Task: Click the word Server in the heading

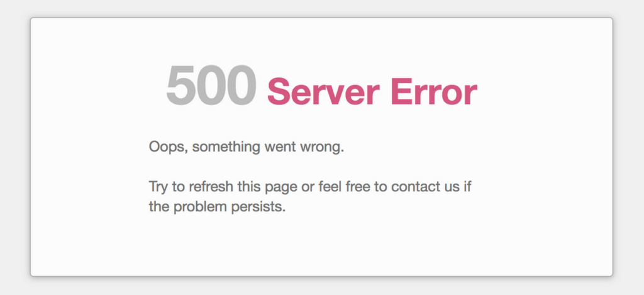Action: [x=323, y=92]
